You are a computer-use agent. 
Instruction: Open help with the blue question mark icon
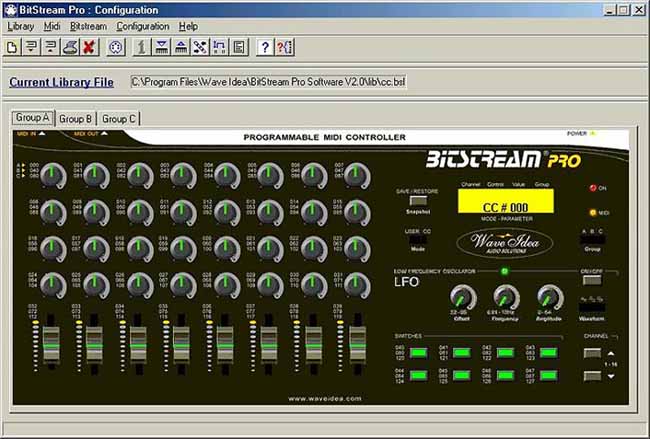tap(265, 47)
